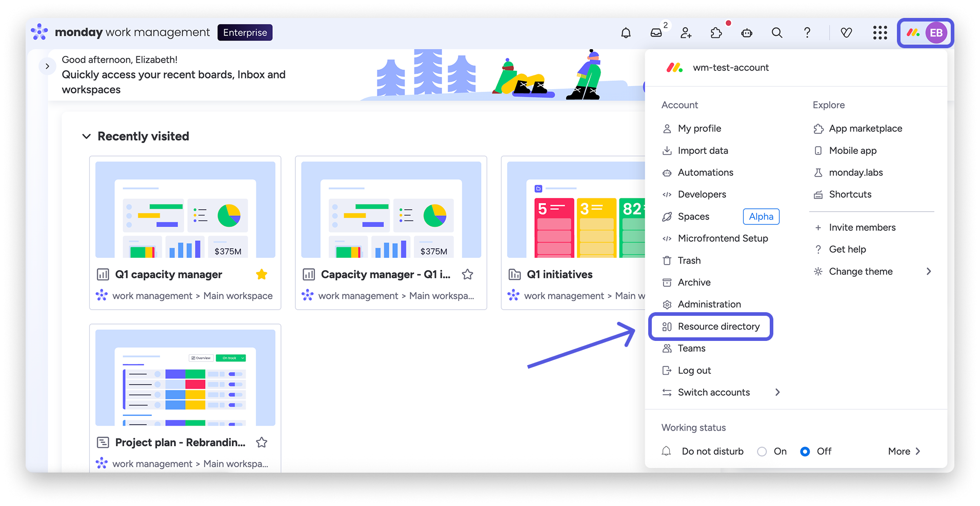
Task: Click the monday logo in the header
Action: pos(39,32)
